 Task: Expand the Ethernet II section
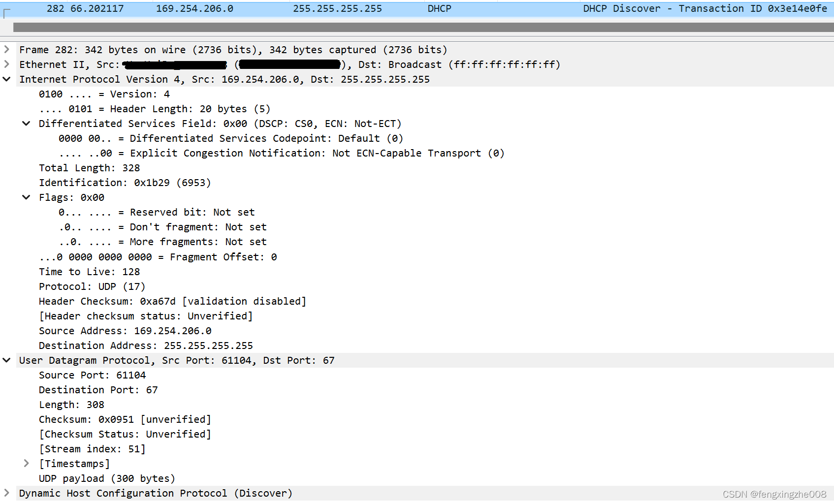point(6,64)
